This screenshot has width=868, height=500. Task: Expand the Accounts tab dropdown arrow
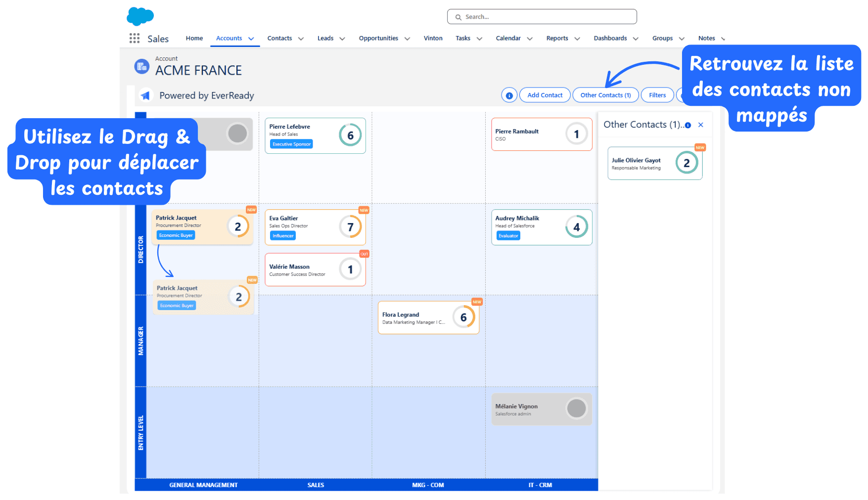coord(251,39)
